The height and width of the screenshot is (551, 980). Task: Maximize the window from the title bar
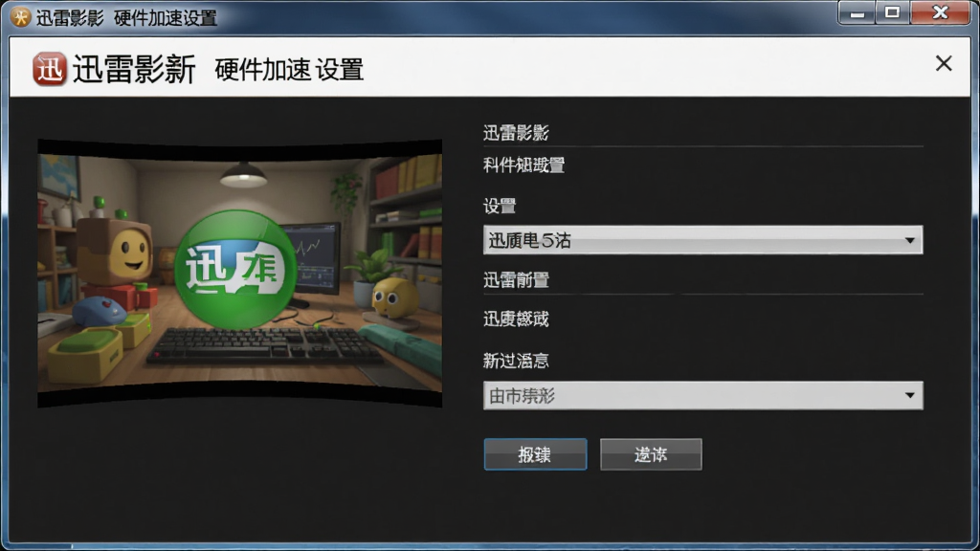(893, 13)
